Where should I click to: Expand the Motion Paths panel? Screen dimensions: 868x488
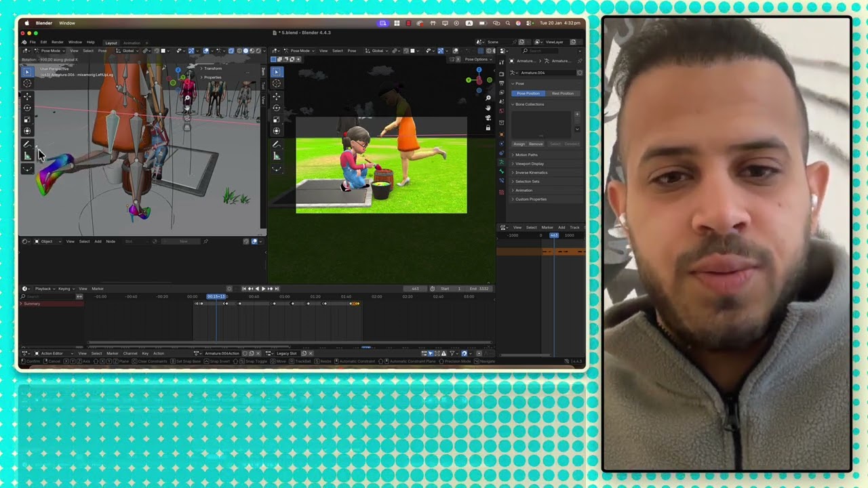point(526,155)
